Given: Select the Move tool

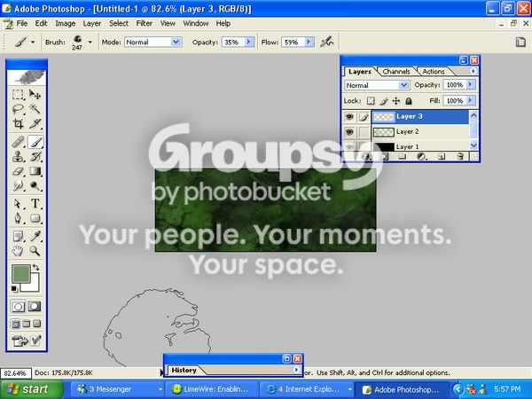Looking at the screenshot, I should pyautogui.click(x=35, y=94).
